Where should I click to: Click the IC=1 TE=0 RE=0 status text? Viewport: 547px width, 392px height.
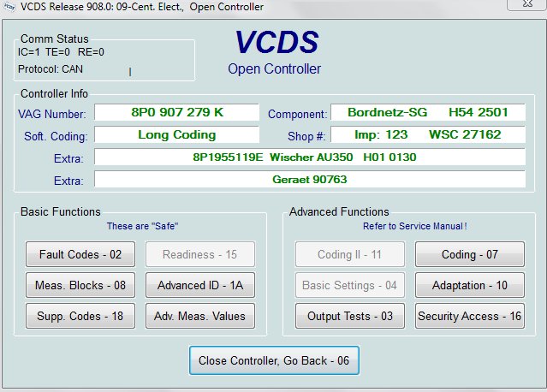coord(61,52)
